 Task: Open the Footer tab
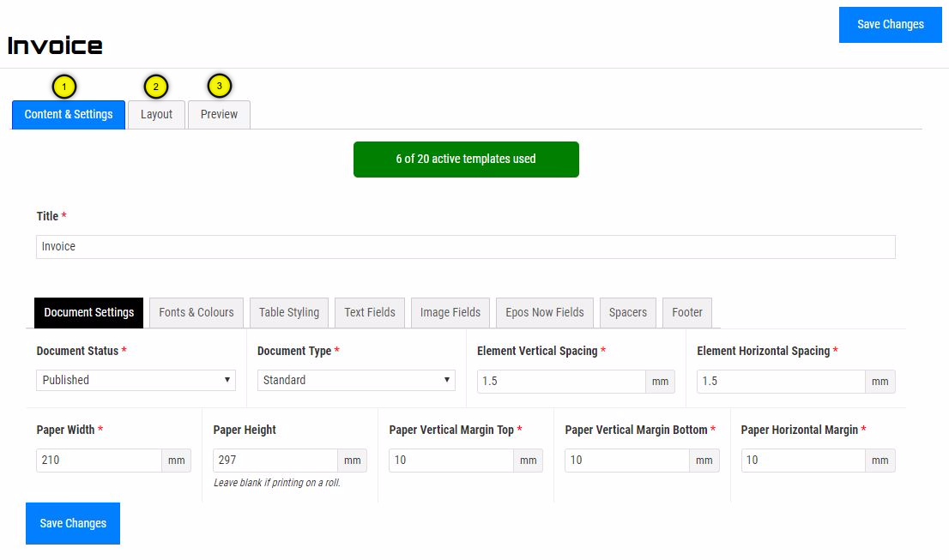click(x=687, y=313)
